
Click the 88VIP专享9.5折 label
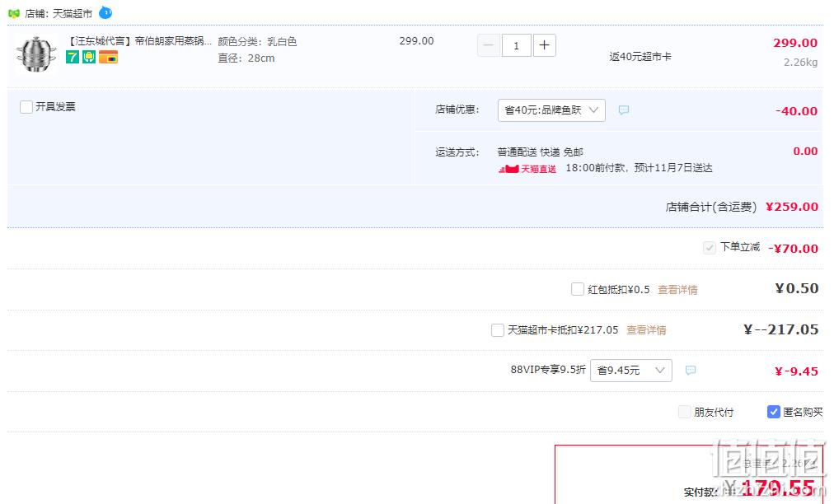point(548,370)
